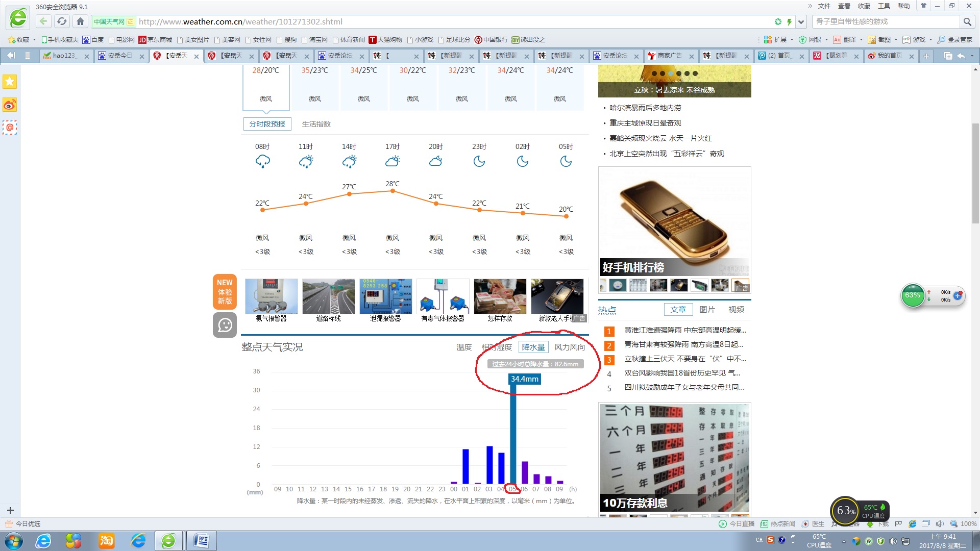Open the 哈尔滨暴雨后多地内涝 news link
The height and width of the screenshot is (551, 980).
(645, 108)
